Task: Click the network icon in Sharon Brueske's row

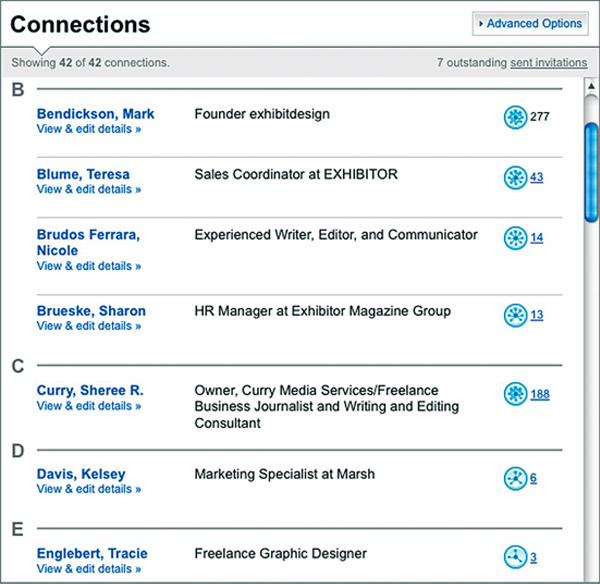Action: 515,315
